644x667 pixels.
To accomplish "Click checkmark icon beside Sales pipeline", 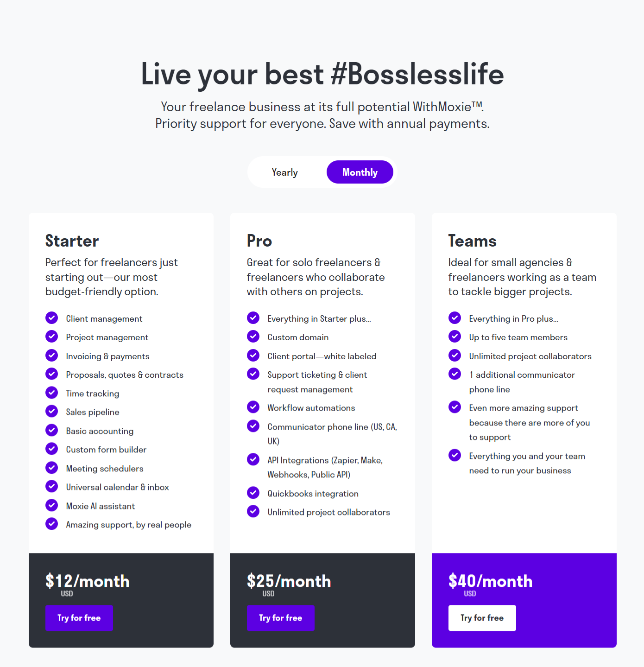I will [x=51, y=411].
